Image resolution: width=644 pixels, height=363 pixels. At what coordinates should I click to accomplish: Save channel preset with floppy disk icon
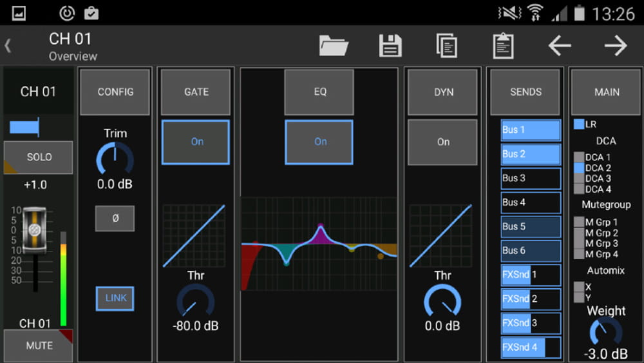(x=390, y=46)
